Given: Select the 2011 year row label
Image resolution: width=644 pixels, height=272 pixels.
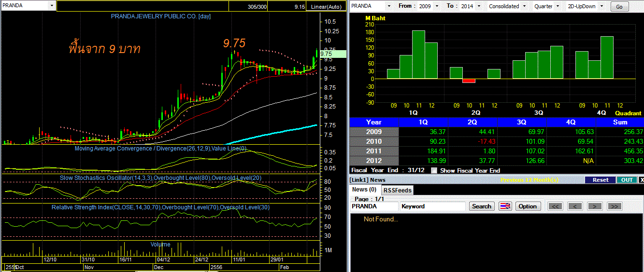Looking at the screenshot, I should point(374,151).
